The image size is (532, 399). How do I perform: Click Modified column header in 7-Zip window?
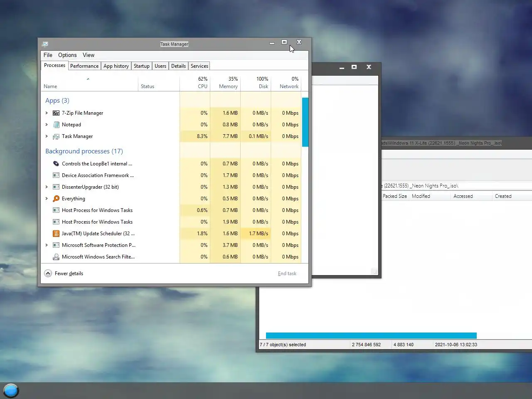click(x=430, y=196)
